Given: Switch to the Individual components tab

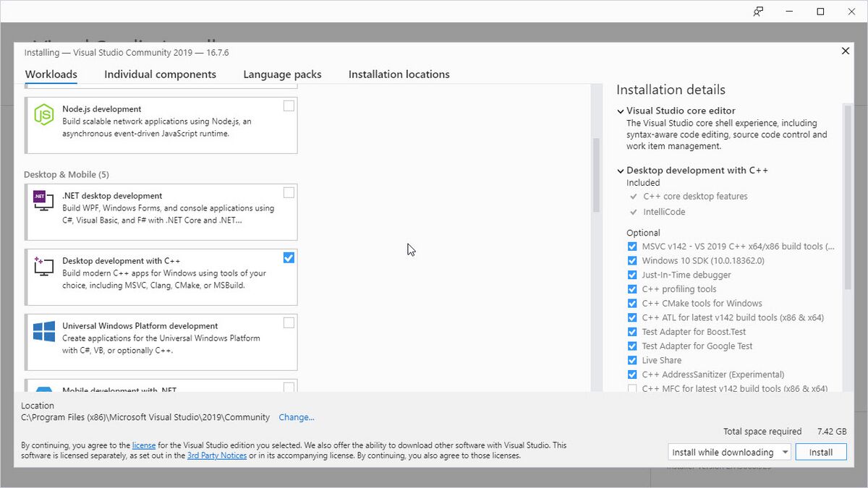Looking at the screenshot, I should click(160, 74).
